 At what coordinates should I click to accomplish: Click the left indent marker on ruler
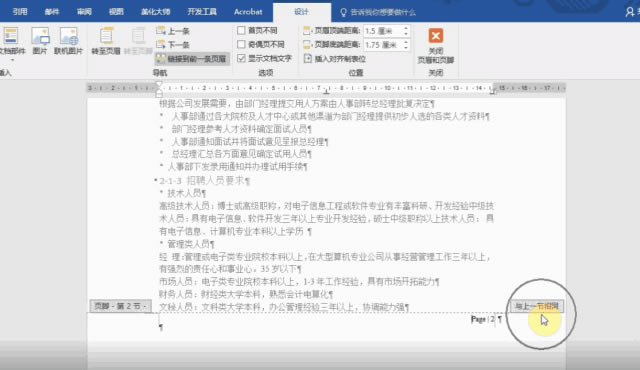click(x=159, y=90)
